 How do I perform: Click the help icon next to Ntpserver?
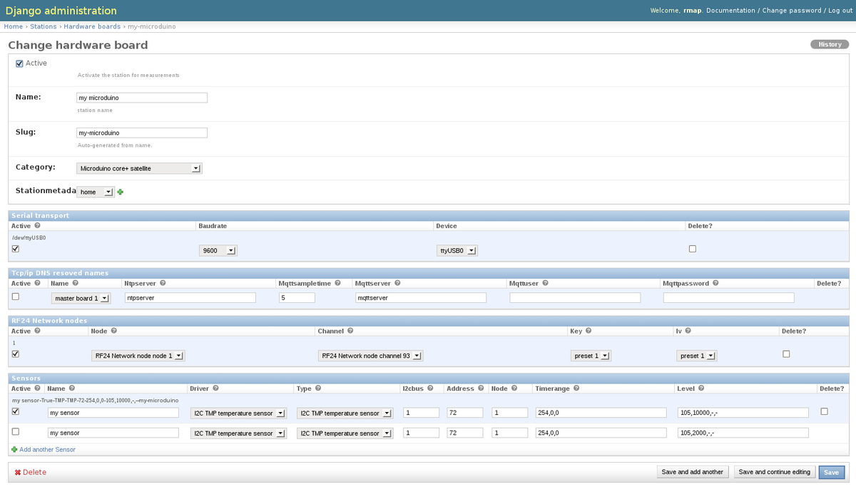pos(163,283)
